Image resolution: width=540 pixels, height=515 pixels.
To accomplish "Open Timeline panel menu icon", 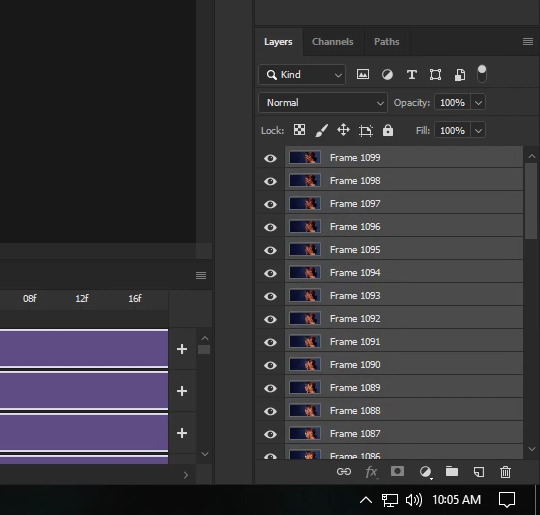I will [x=201, y=276].
